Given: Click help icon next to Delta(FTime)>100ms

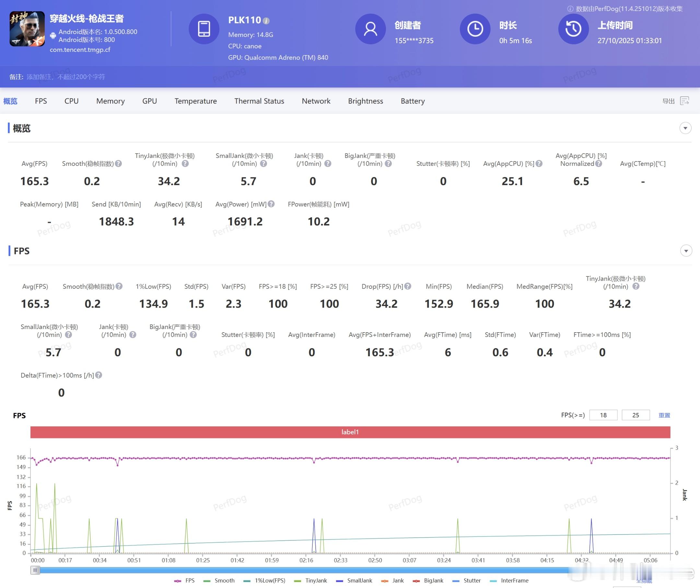Looking at the screenshot, I should click(99, 375).
